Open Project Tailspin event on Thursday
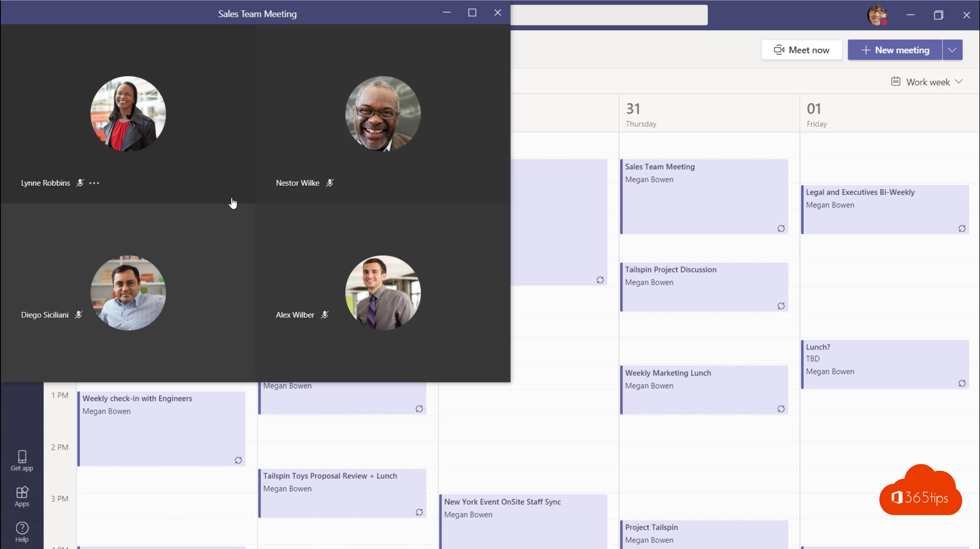The width and height of the screenshot is (980, 549). click(704, 535)
